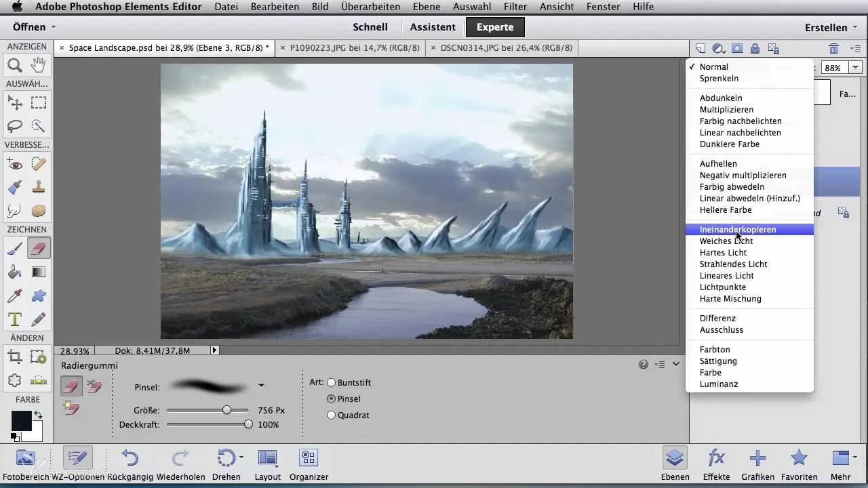This screenshot has width=868, height=488.
Task: Switch to Schnell edit mode
Action: click(370, 27)
